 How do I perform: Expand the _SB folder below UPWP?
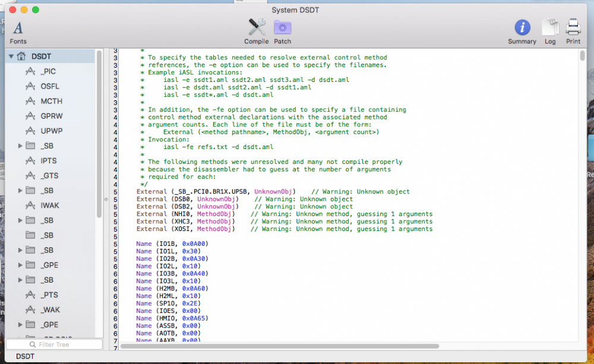[x=20, y=146]
